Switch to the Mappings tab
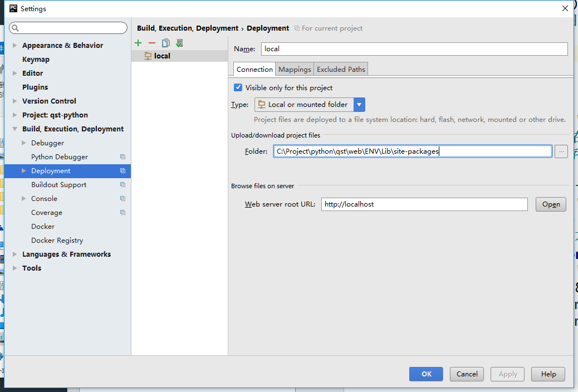 295,70
